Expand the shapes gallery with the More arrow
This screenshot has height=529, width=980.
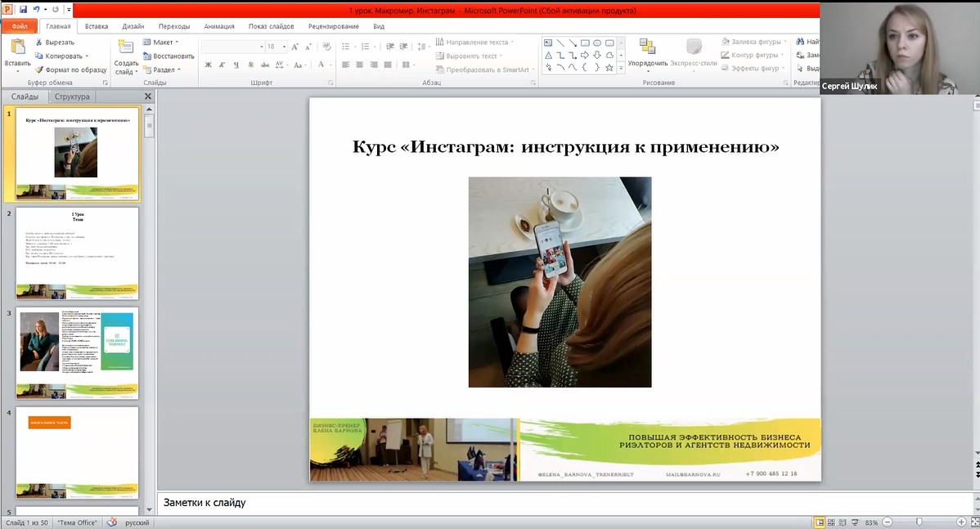click(x=621, y=68)
